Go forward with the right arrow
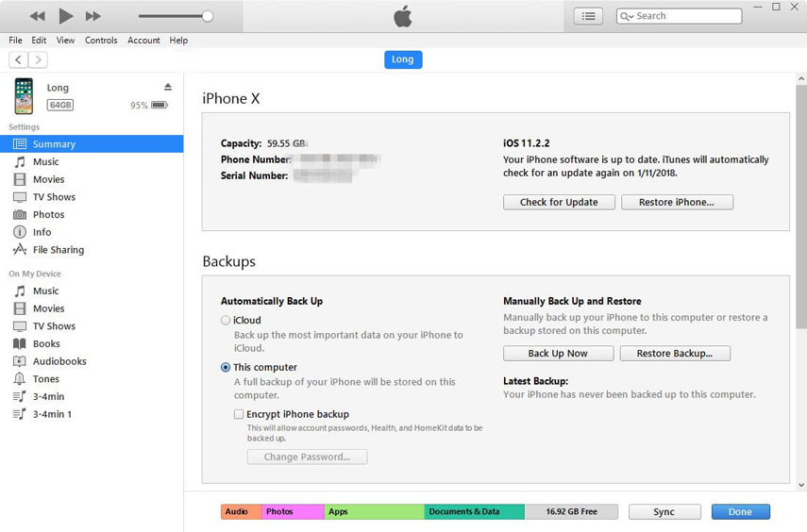Viewport: 807px width, 532px height. tap(38, 59)
